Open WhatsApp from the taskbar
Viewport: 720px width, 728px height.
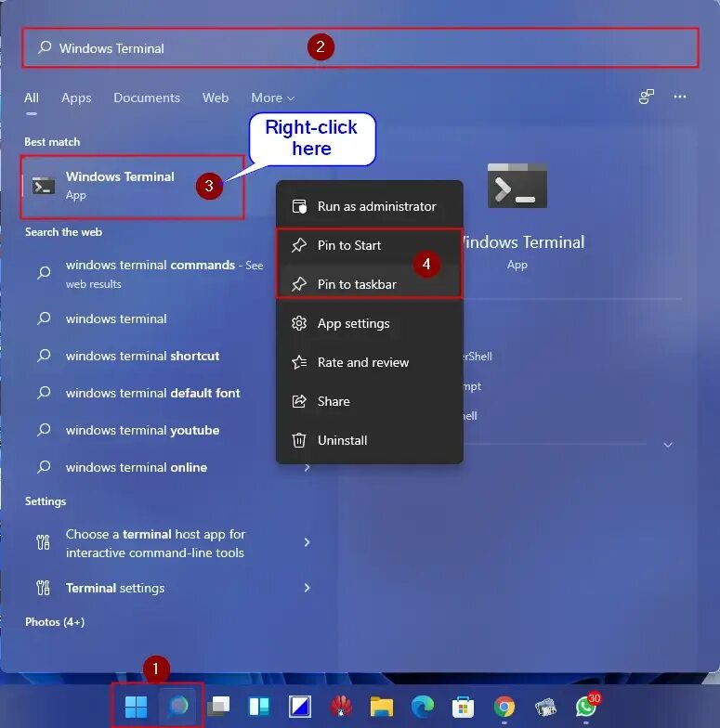point(586,707)
